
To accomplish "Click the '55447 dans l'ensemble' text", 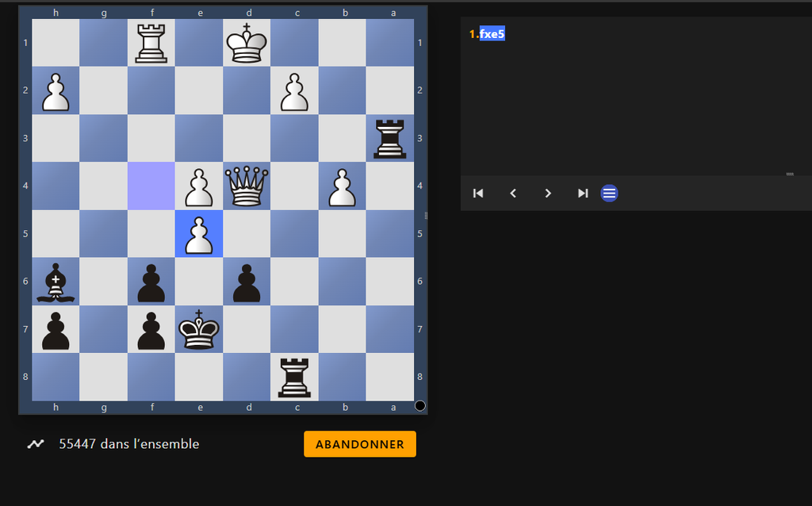I will (x=129, y=444).
